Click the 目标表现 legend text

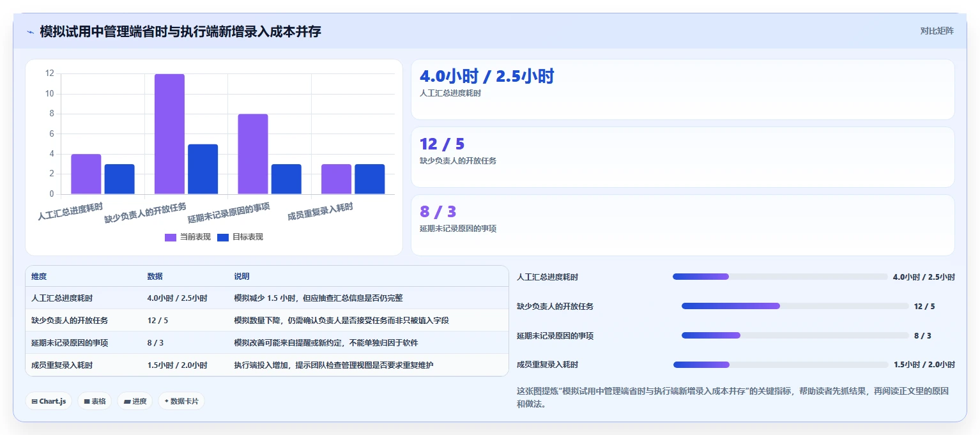[x=247, y=237]
